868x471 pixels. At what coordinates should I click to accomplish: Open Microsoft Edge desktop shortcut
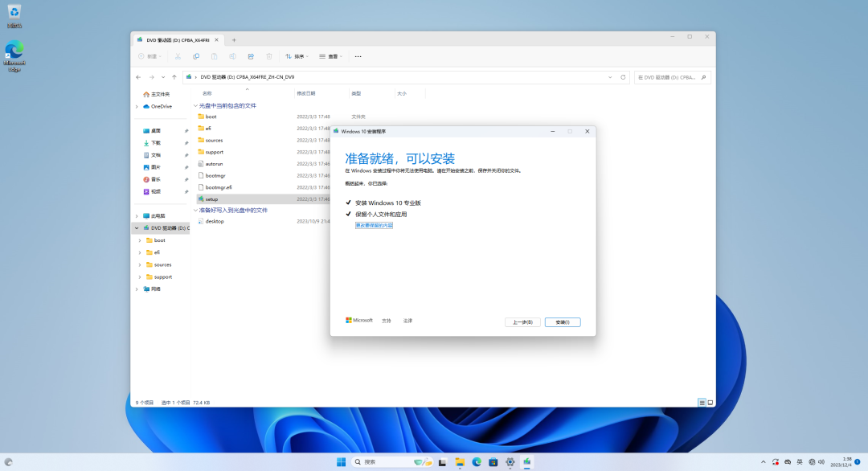14,56
